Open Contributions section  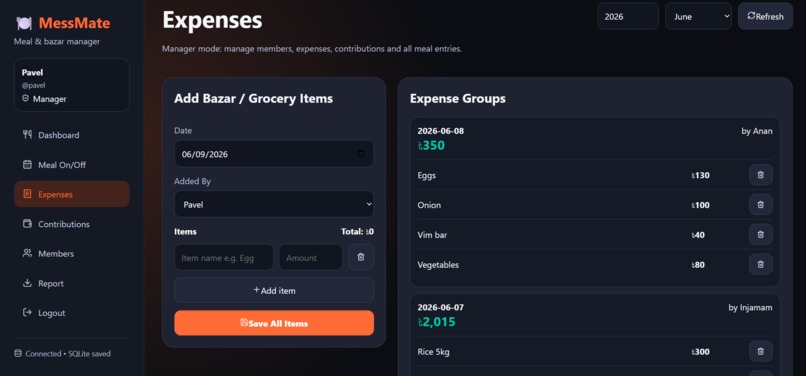click(x=71, y=224)
